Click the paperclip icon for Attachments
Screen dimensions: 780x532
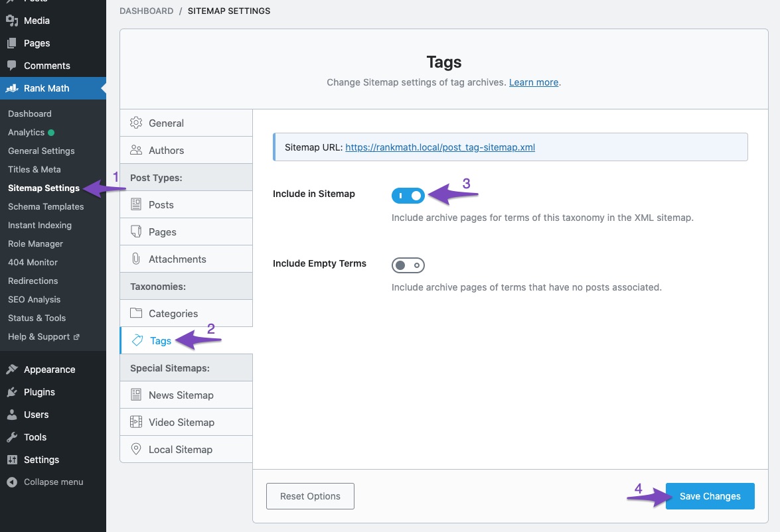point(136,259)
